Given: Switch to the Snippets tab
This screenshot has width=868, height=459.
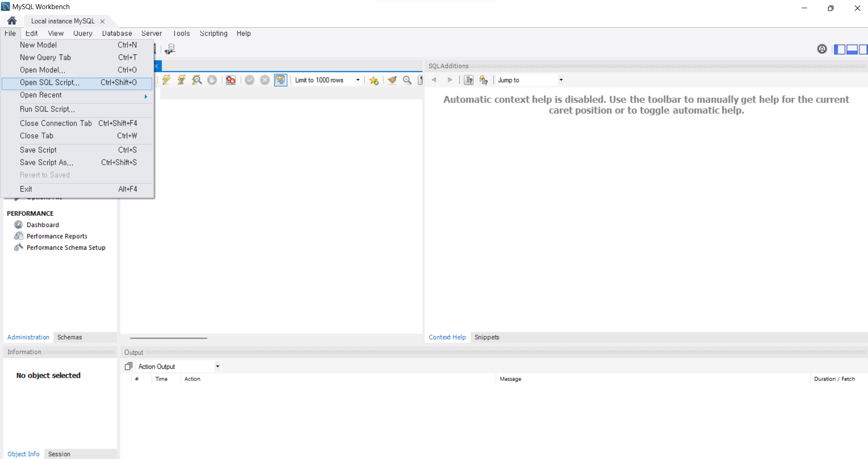Looking at the screenshot, I should click(487, 337).
